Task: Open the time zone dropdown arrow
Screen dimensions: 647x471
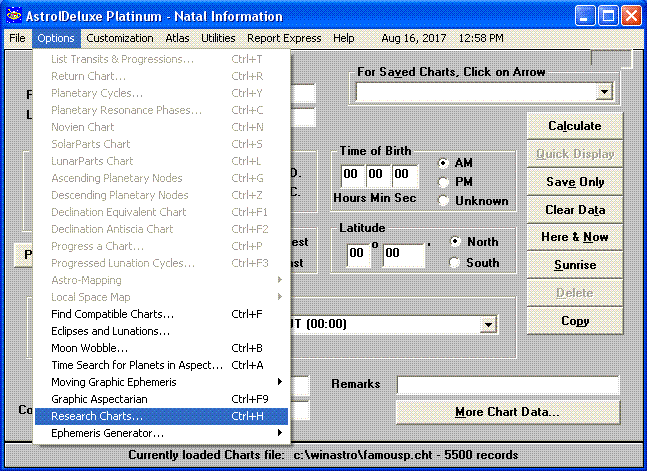Action: 489,324
